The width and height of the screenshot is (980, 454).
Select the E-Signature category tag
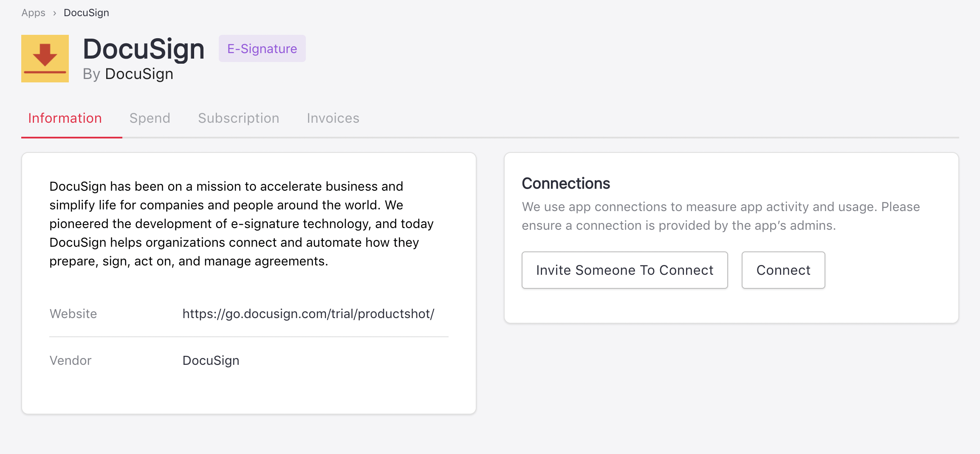coord(262,48)
